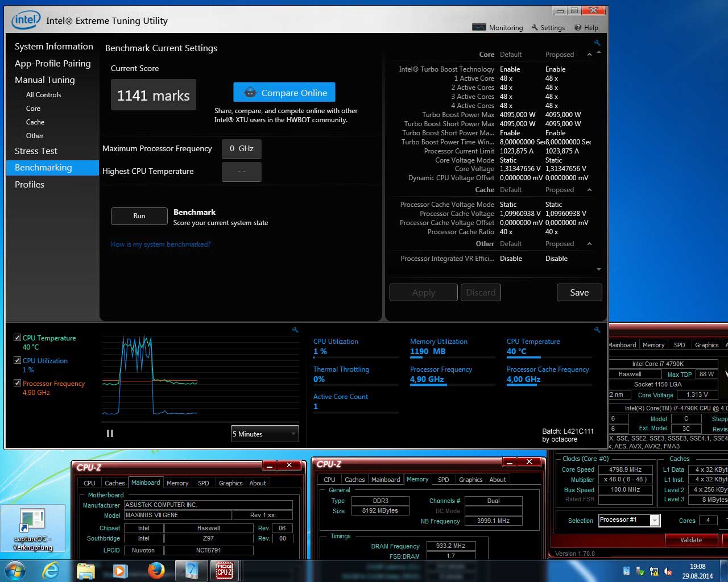This screenshot has width=728, height=582.
Task: Open Monitoring from the XTU header
Action: [498, 27]
